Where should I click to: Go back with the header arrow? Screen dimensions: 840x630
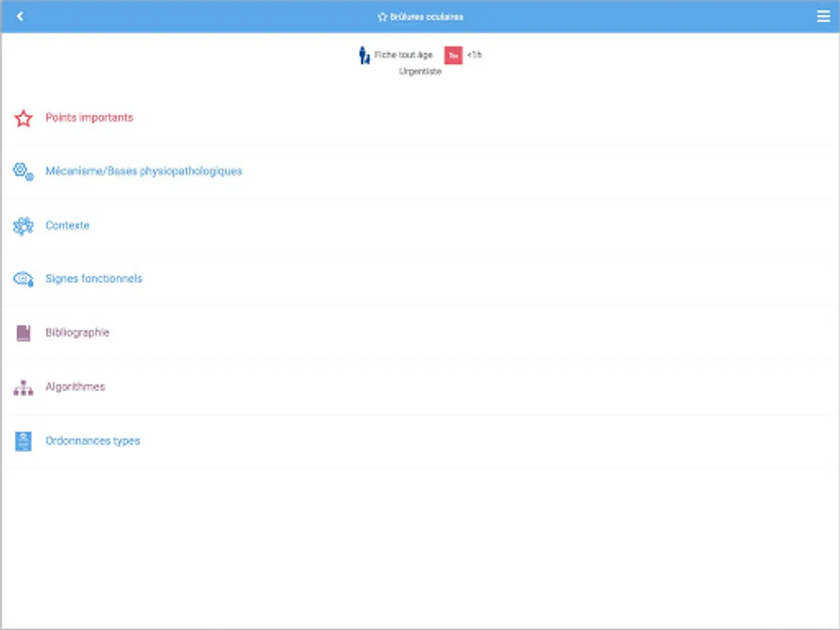20,16
